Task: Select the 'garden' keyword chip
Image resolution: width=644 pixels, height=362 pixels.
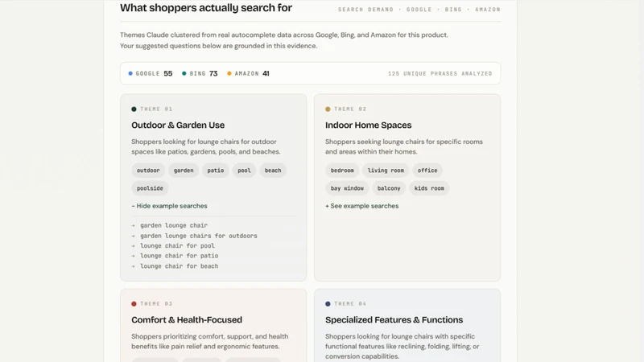Action: (x=184, y=171)
